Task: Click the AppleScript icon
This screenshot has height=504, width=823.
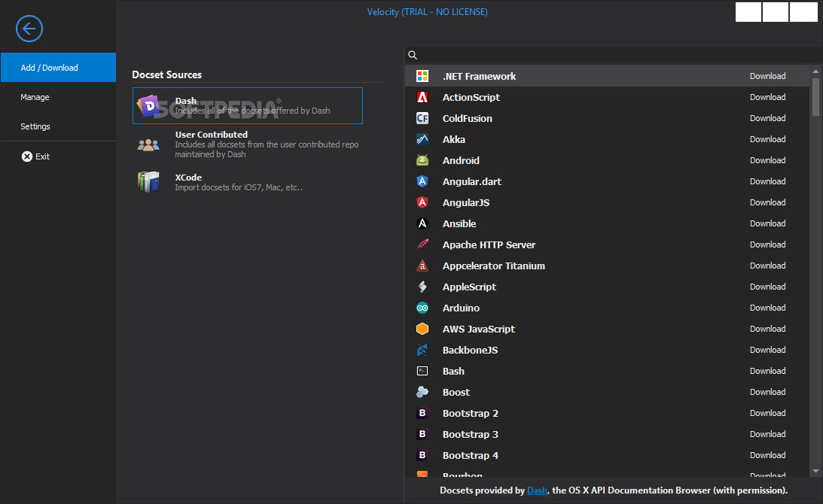Action: point(422,287)
